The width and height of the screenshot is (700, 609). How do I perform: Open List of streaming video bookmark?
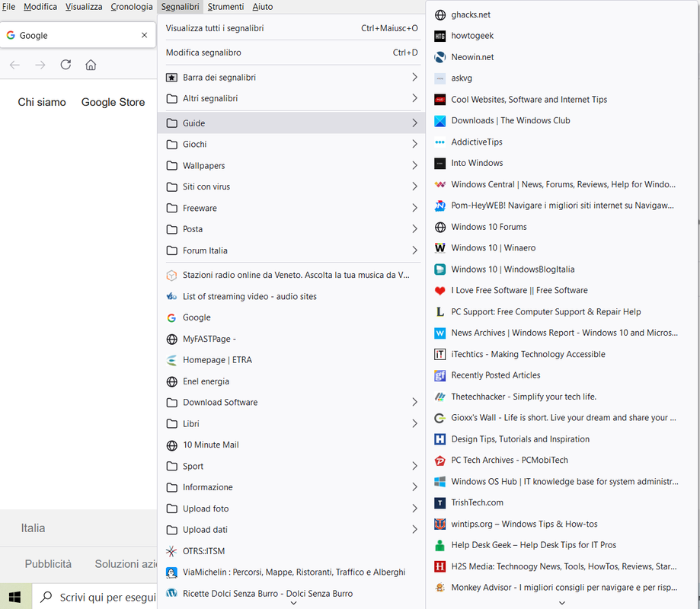(292, 296)
